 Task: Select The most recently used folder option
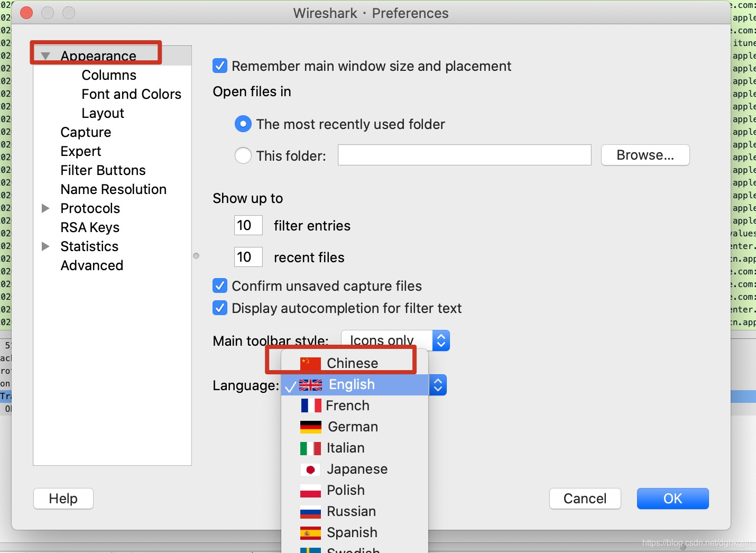[243, 124]
